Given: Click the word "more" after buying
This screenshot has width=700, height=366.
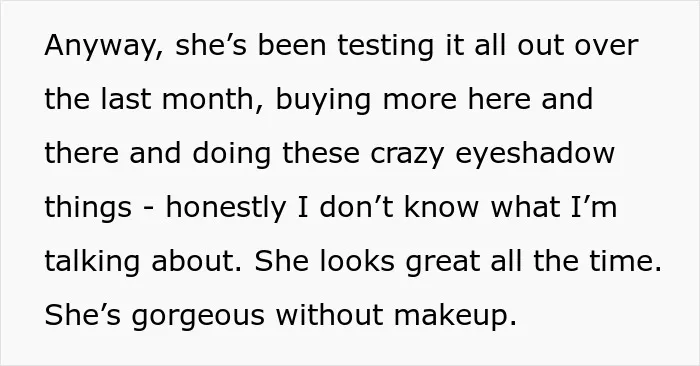Looking at the screenshot, I should pos(420,101).
